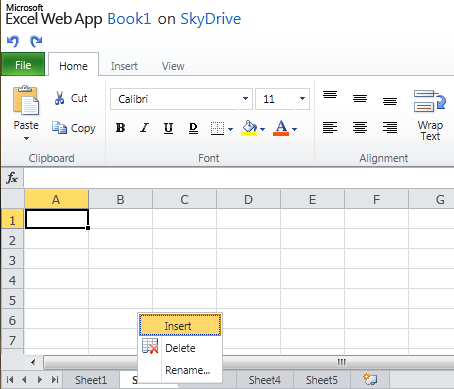The image size is (454, 389).
Task: Toggle double underline formatting
Action: [x=193, y=128]
